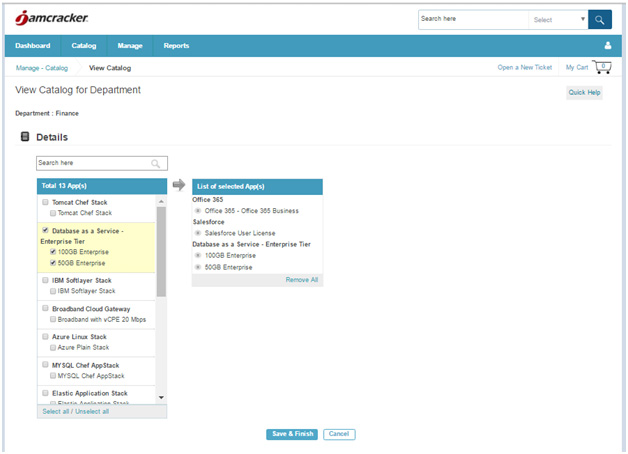The height and width of the screenshot is (454, 628).
Task: Open the Catalog menu
Action: click(84, 46)
